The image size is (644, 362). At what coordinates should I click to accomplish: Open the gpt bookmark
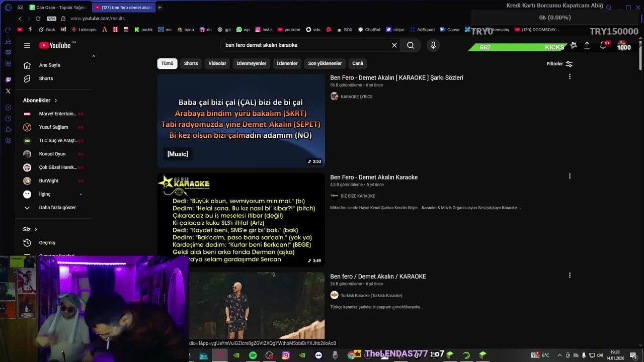pyautogui.click(x=224, y=30)
